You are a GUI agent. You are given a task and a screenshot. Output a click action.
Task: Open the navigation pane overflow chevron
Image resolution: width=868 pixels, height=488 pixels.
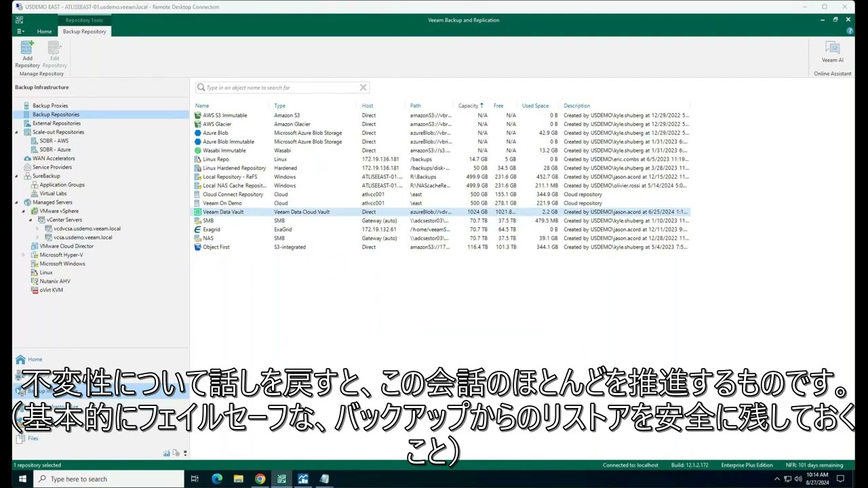(185, 453)
